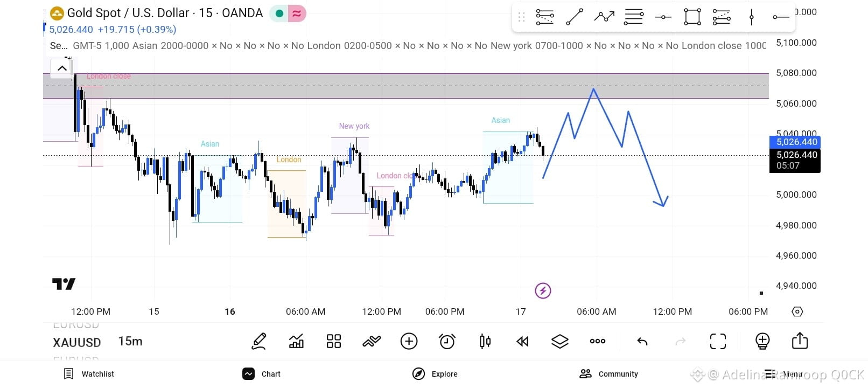Open the indicators panel
868x388 pixels.
[296, 341]
